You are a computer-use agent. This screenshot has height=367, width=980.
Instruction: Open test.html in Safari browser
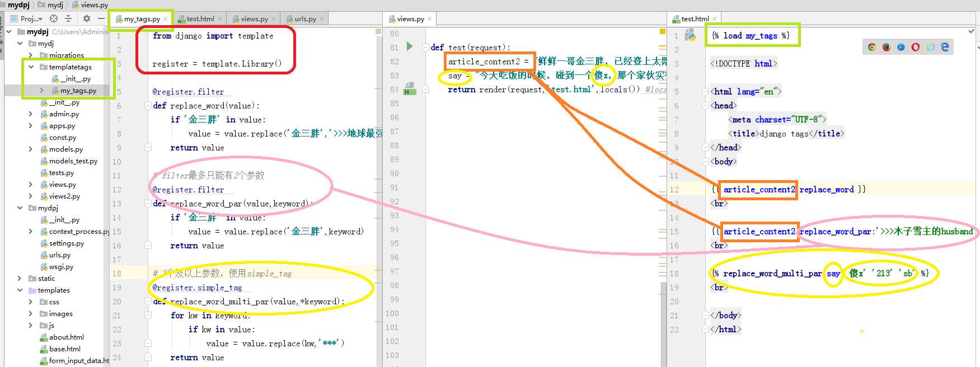(x=901, y=47)
